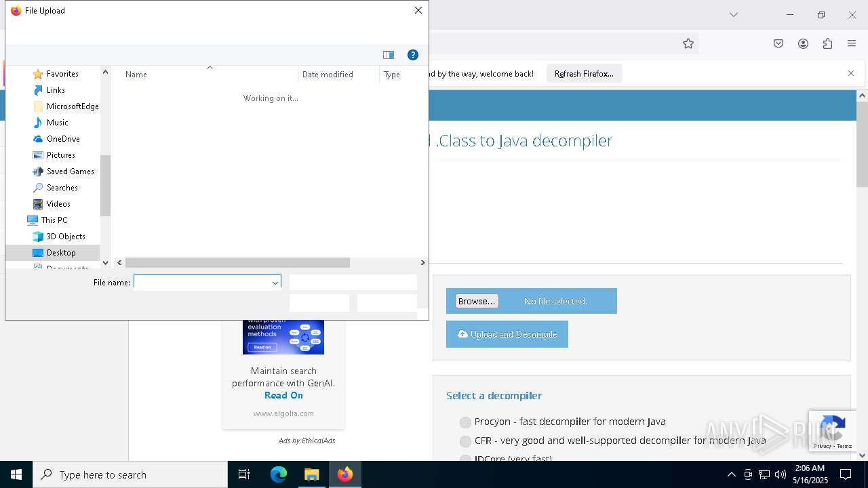This screenshot has height=488, width=868.
Task: Bookmark this page with star icon
Action: pos(688,43)
